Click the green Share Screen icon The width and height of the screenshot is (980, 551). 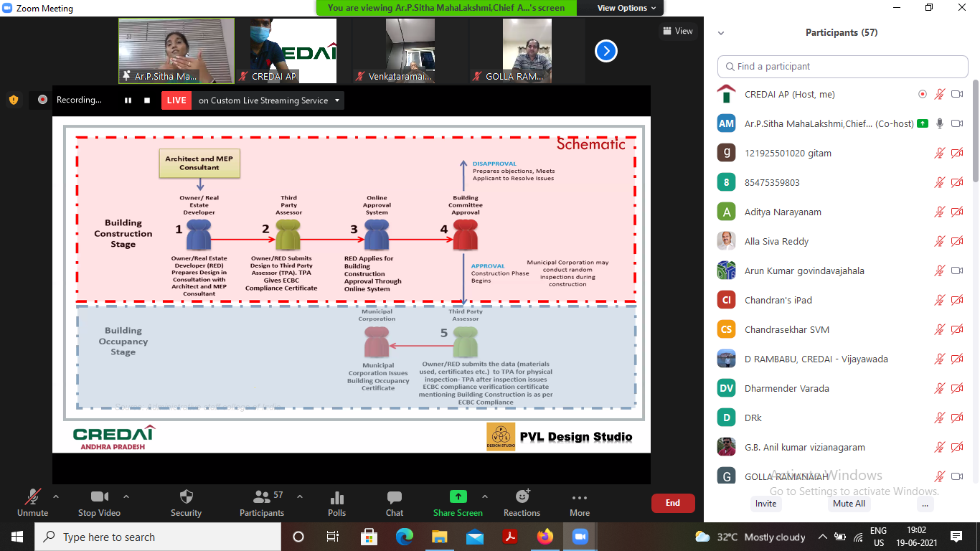click(458, 496)
